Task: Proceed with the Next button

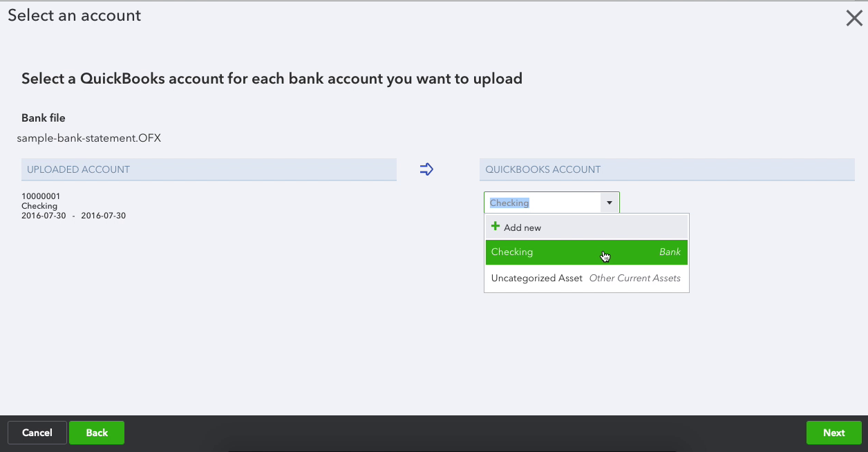Action: click(834, 433)
